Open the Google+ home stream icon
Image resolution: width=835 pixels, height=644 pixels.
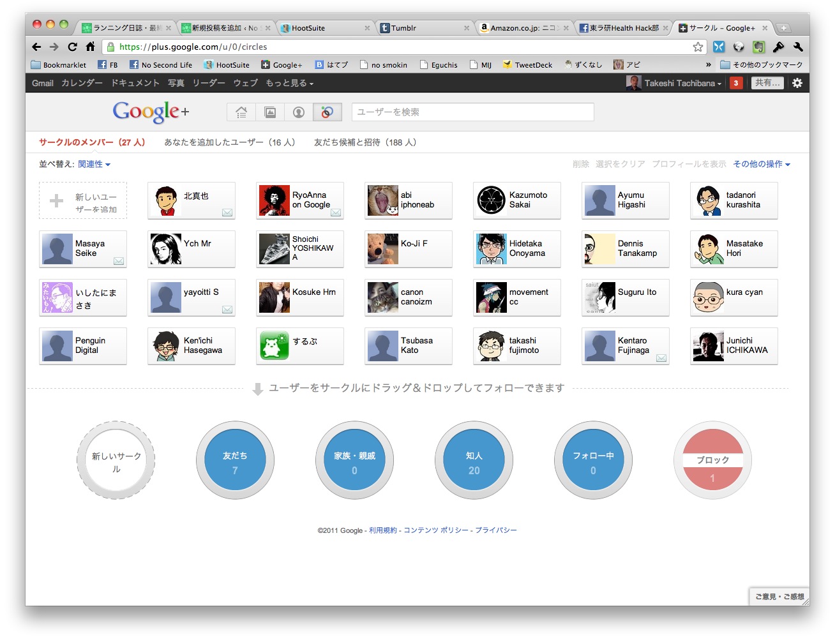241,112
